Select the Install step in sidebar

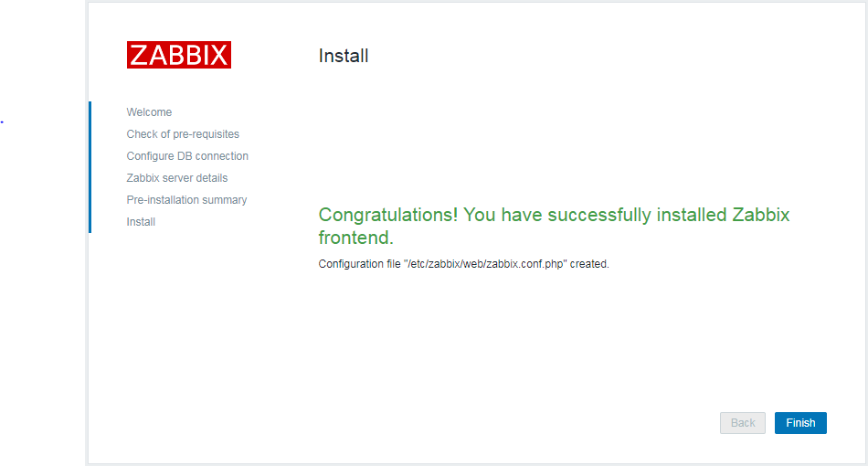[141, 222]
